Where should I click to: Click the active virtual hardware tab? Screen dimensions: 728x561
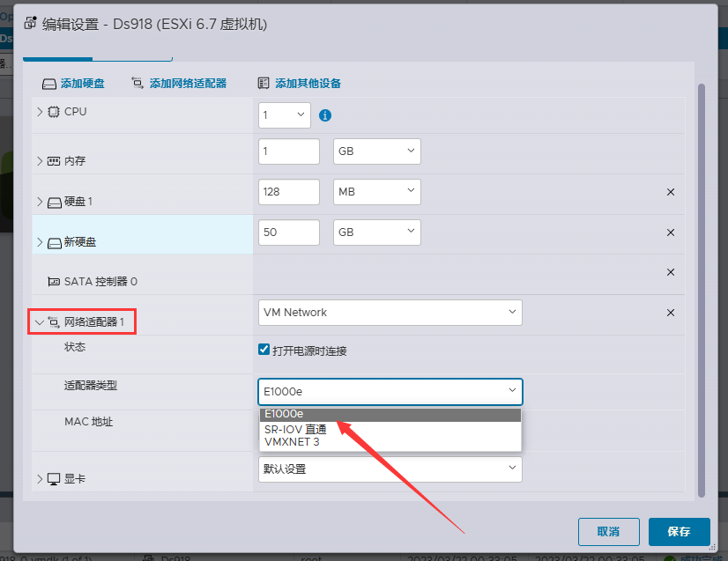(57, 57)
